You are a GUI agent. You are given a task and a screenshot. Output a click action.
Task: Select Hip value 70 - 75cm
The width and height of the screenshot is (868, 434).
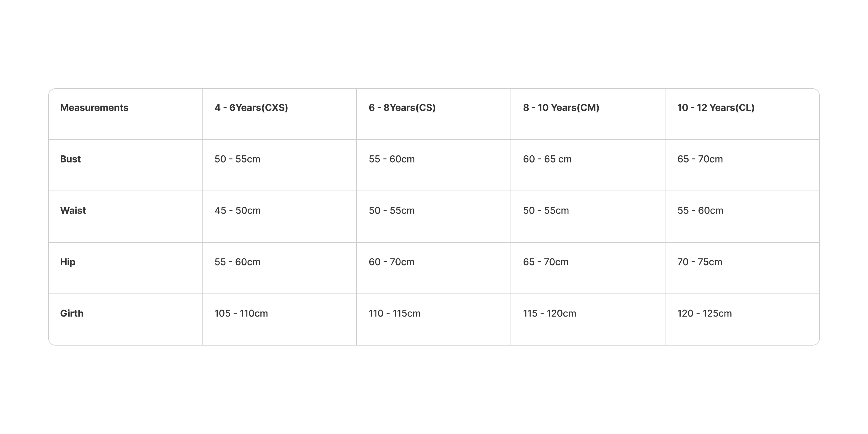(700, 262)
